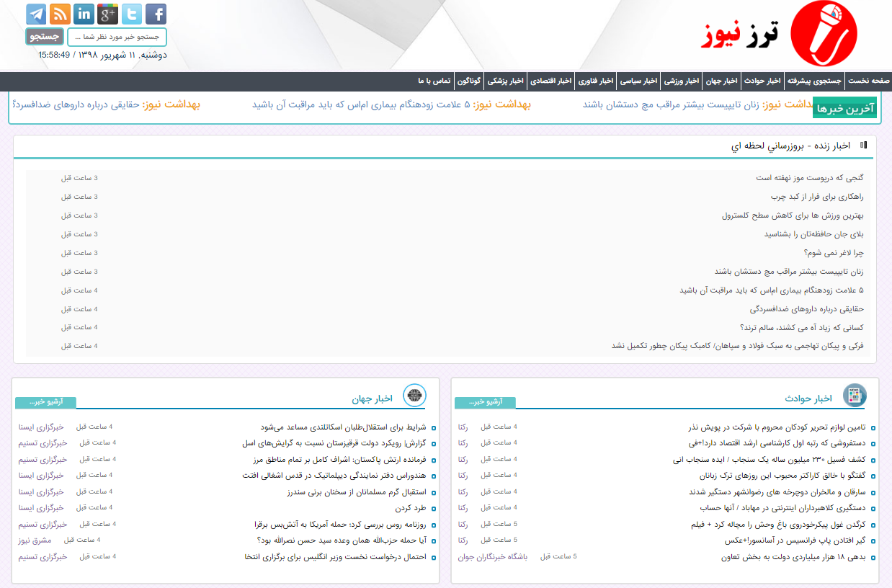Open the article طرد کردن
The height and width of the screenshot is (588, 892).
tap(411, 508)
